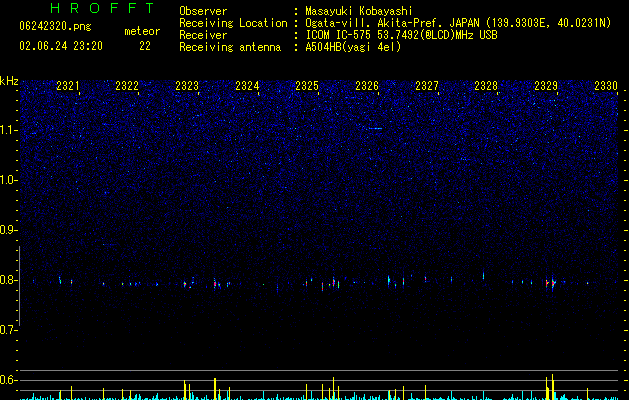
Task: Click the short horizontal signal near 1.1 kHz
Action: 374,128
